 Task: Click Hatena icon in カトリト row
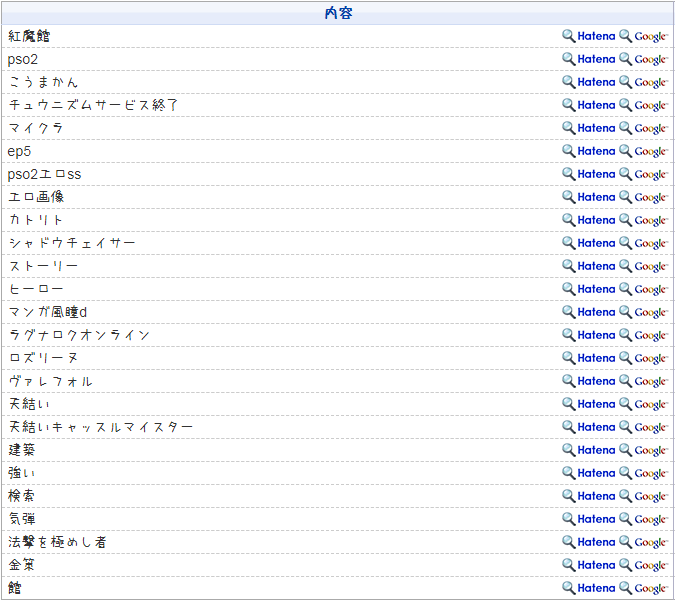pyautogui.click(x=589, y=220)
